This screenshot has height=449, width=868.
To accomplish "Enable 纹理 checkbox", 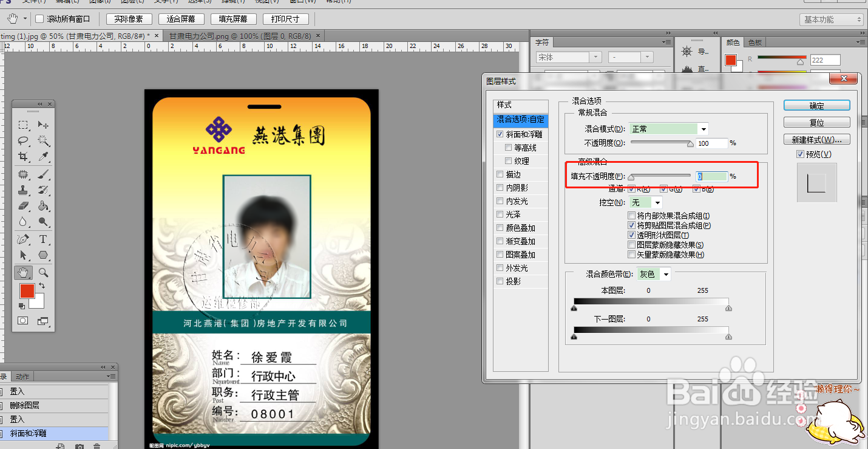I will pyautogui.click(x=509, y=161).
